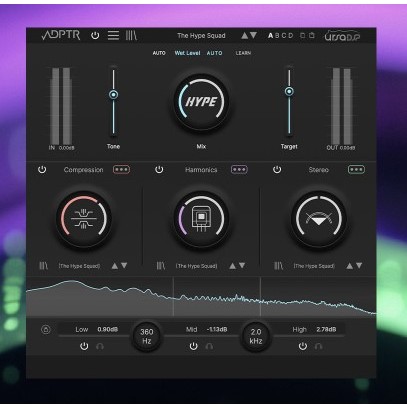Screen dimensions: 407x407
Task: Select next Harmonics preset
Action: pos(242,266)
